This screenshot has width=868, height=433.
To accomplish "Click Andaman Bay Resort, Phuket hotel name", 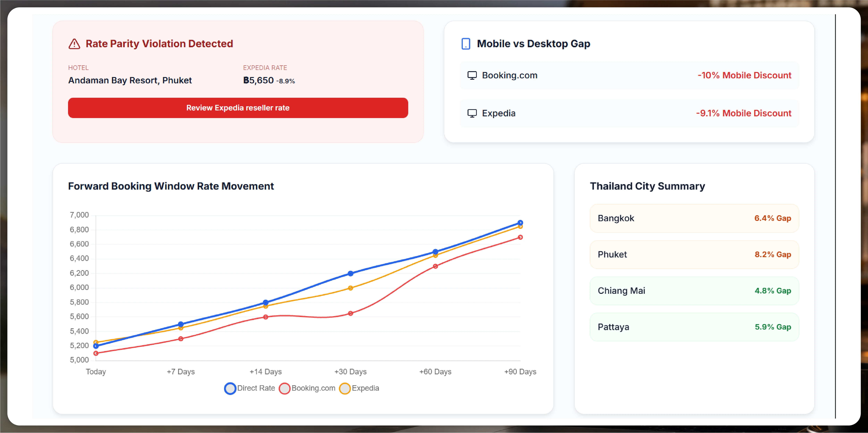I will point(130,81).
